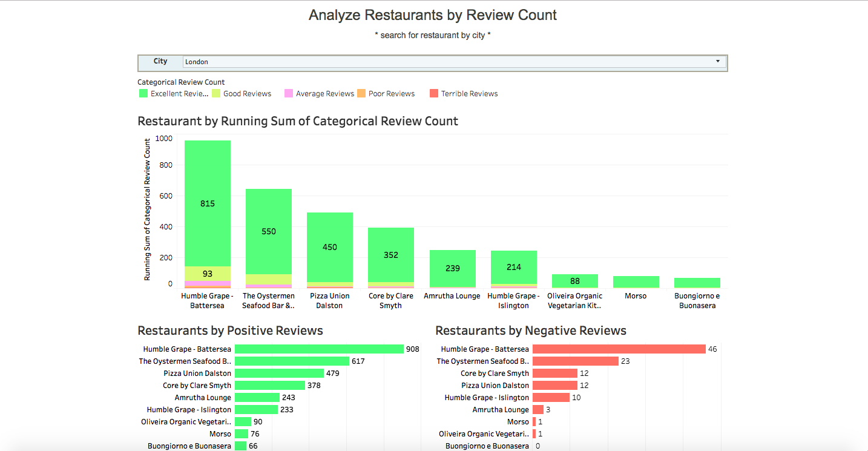Select Buongiorno e Buonasera positive bar with 66
868x451 pixels.
point(241,446)
